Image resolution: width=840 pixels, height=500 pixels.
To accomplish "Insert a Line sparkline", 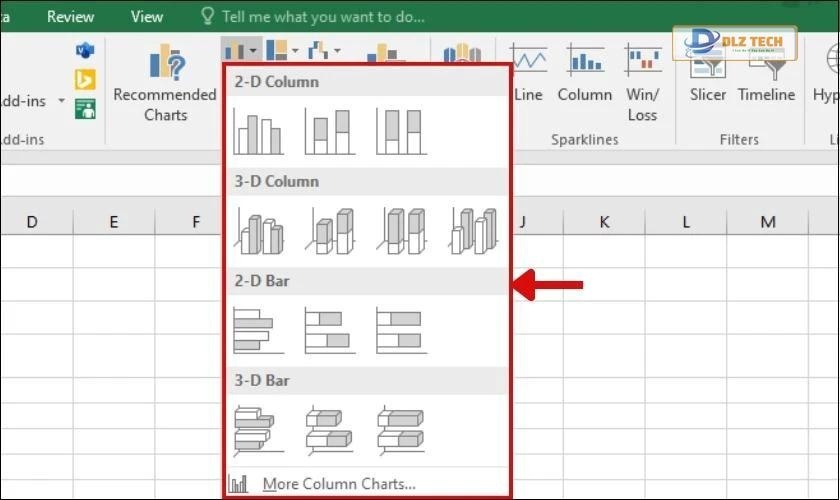I will pos(528,75).
